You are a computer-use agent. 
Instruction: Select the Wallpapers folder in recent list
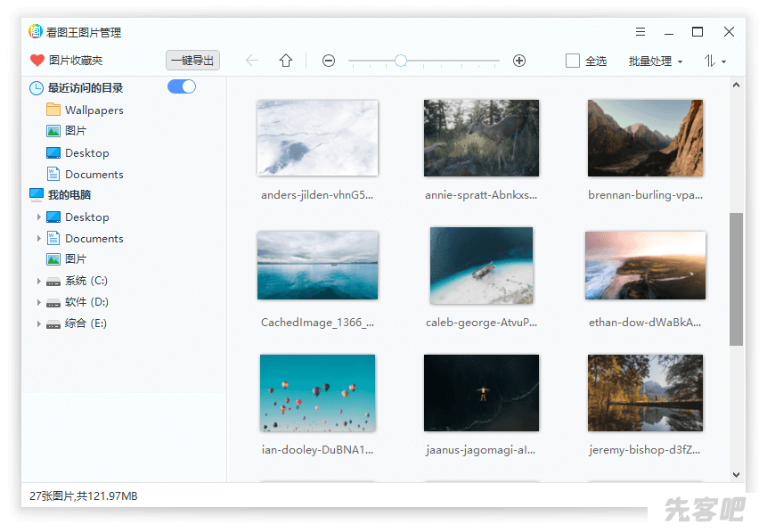click(94, 110)
